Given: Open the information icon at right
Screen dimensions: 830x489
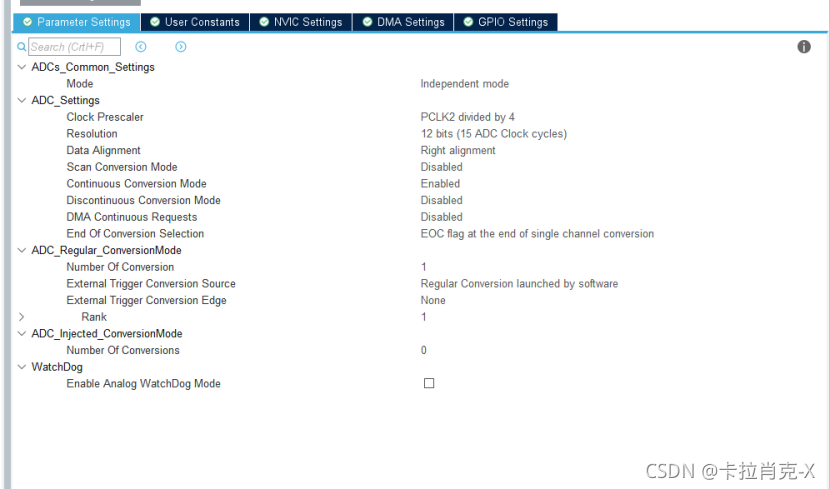Looking at the screenshot, I should [x=804, y=47].
